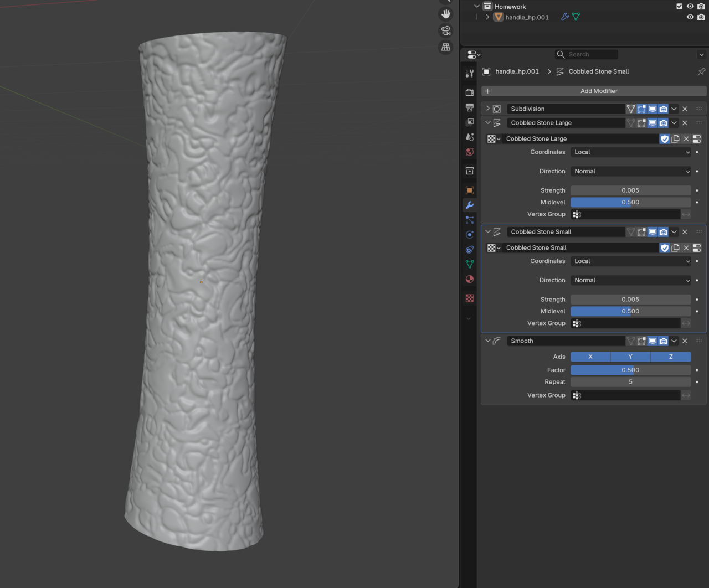Pin the properties editor context
This screenshot has width=709, height=588.
click(701, 71)
